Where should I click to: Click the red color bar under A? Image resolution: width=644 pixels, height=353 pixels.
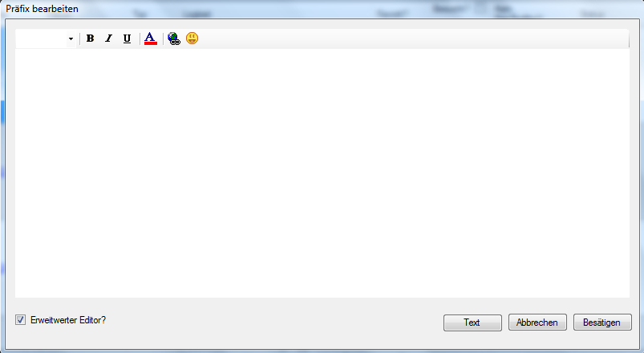(x=151, y=43)
